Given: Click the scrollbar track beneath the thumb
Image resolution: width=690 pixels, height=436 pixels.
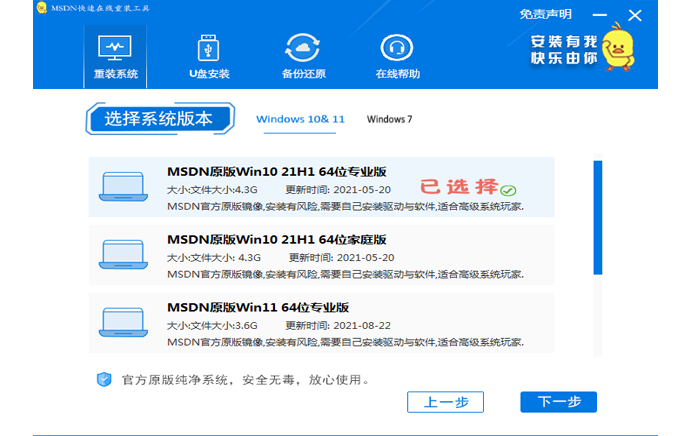Looking at the screenshot, I should click(x=598, y=316).
